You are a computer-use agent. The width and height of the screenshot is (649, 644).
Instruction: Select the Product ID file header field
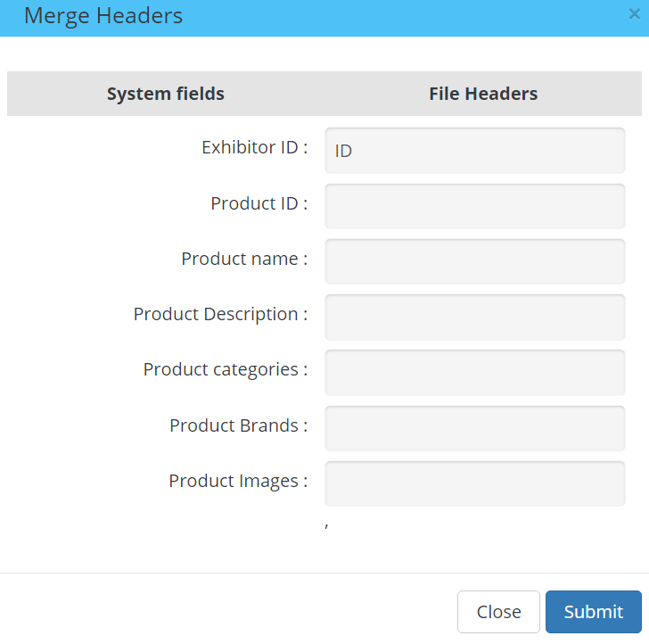474,206
